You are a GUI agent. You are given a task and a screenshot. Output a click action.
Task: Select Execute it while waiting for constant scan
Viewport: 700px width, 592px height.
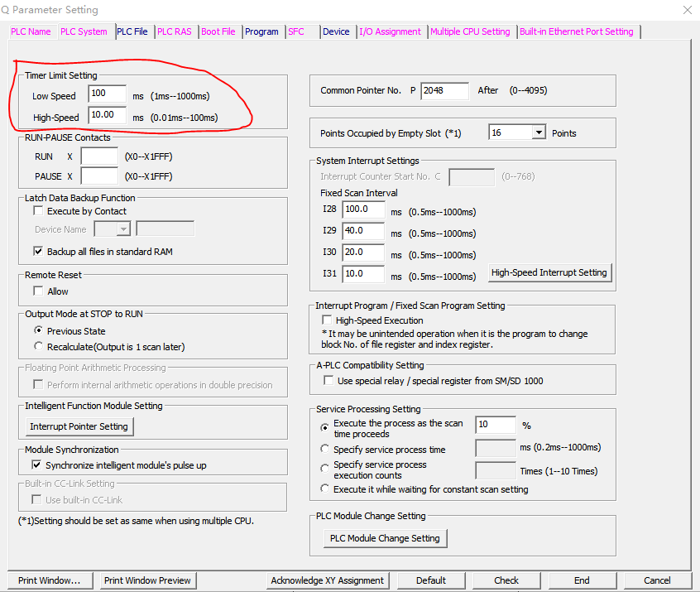[x=325, y=489]
